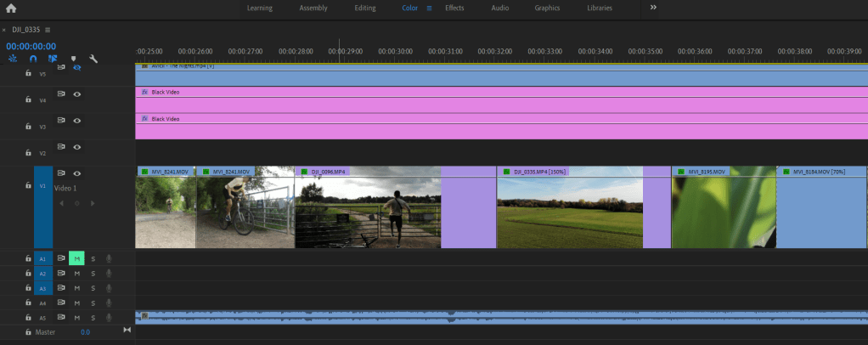This screenshot has height=345, width=868.
Task: Add keyframe button on Video 1 track
Action: (x=77, y=203)
